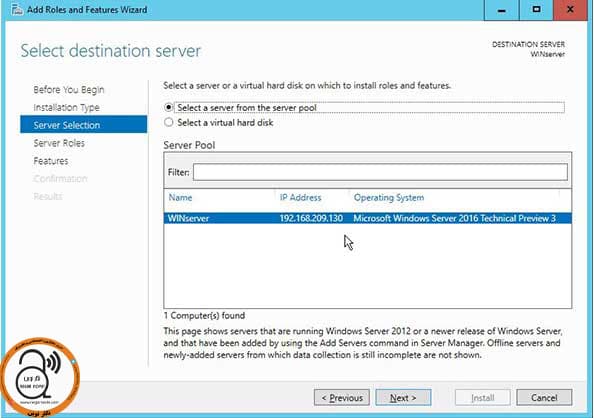Click the Cancel button
The width and height of the screenshot is (594, 418).
tap(544, 398)
